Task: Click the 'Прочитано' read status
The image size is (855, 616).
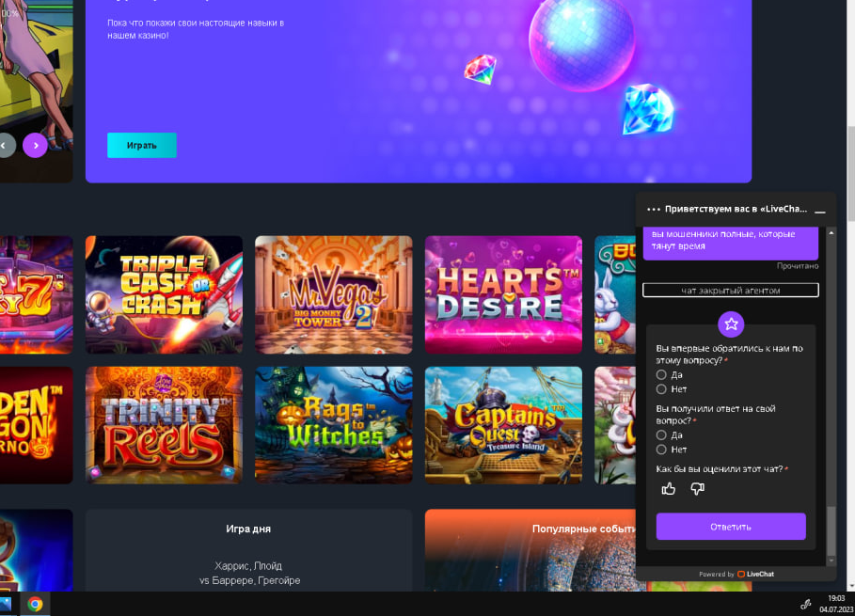Action: coord(798,266)
